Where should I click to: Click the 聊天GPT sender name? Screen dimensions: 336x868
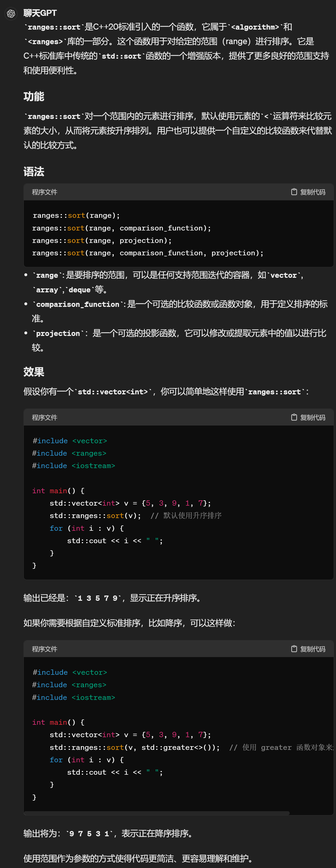pyautogui.click(x=40, y=13)
